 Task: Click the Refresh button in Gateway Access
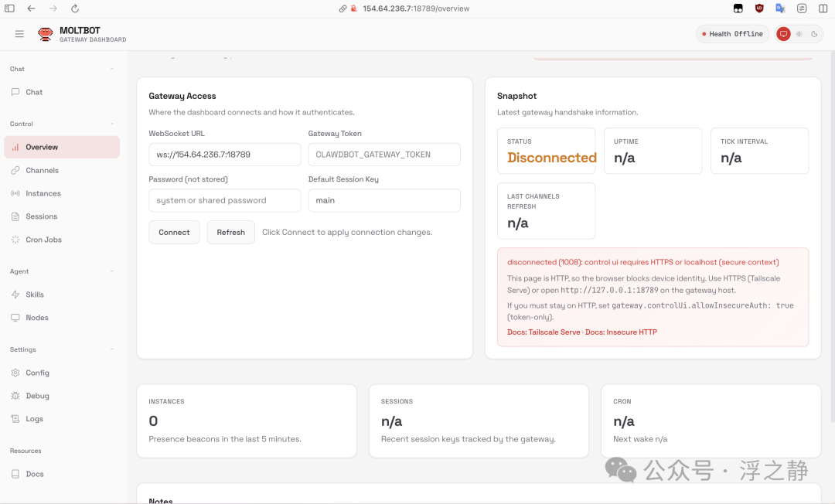(x=230, y=233)
